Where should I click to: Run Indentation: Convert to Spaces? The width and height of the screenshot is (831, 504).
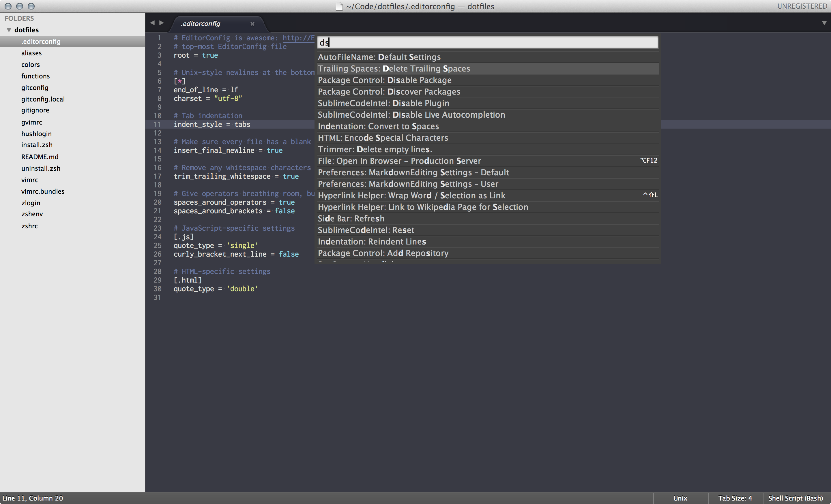pyautogui.click(x=488, y=126)
